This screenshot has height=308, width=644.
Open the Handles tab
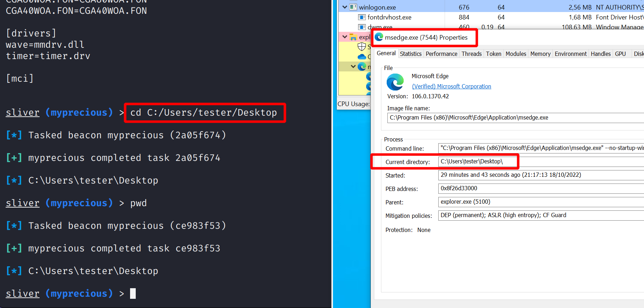[601, 54]
